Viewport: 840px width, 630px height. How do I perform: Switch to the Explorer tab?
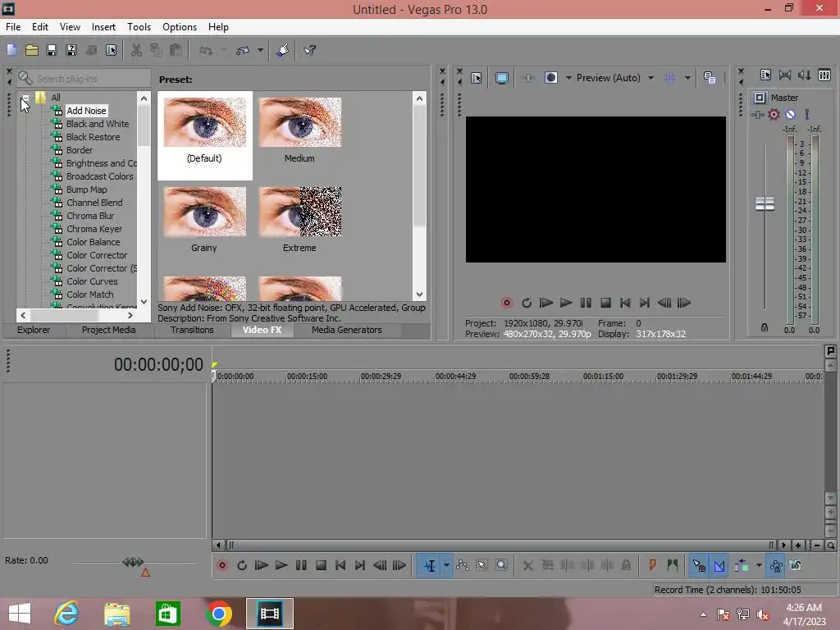tap(34, 330)
